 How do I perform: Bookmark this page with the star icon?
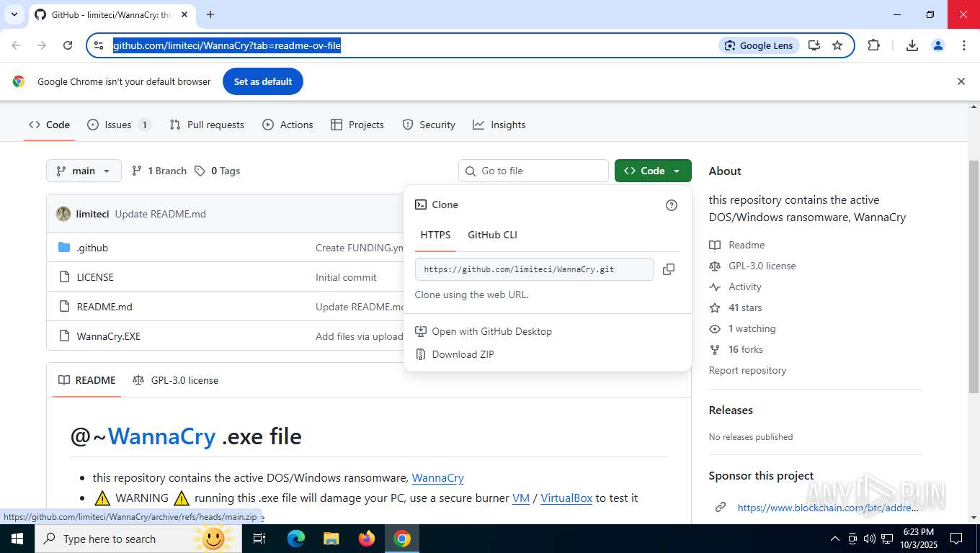point(837,45)
